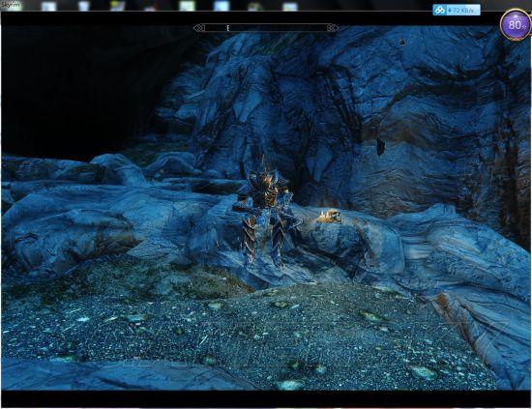Click the desktop icon next to Skyrim title
The width and height of the screenshot is (532, 409).
point(49,6)
